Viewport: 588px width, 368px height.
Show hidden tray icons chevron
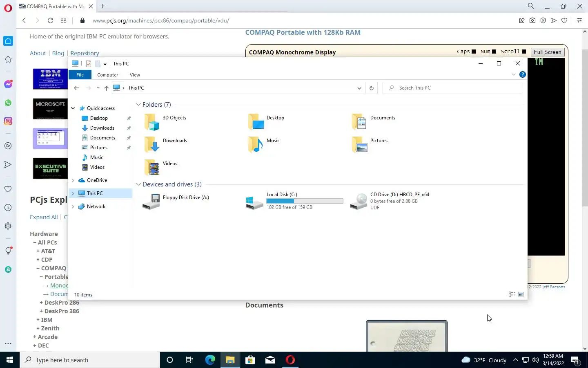(515, 360)
